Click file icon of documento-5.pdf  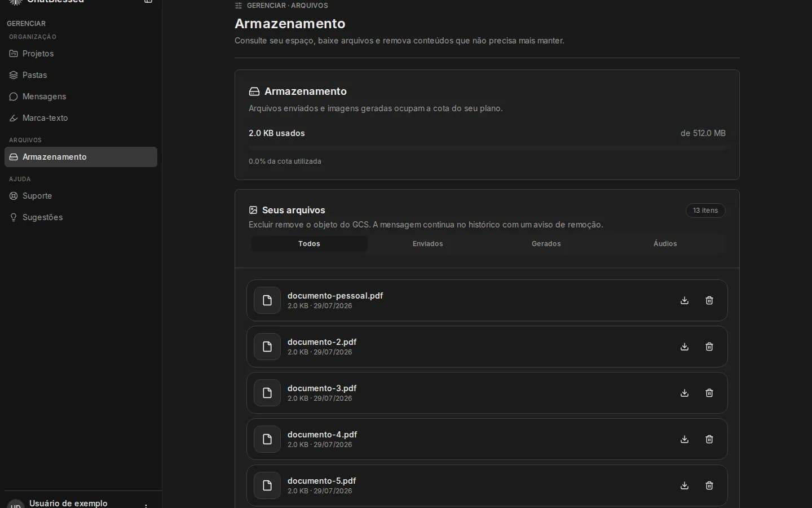click(x=267, y=485)
